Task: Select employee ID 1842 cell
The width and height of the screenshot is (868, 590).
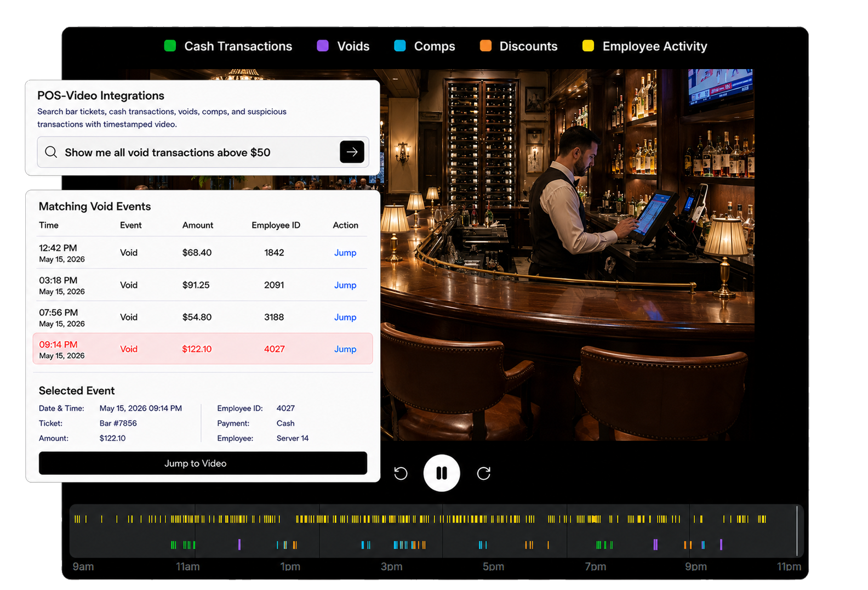Action: (274, 253)
